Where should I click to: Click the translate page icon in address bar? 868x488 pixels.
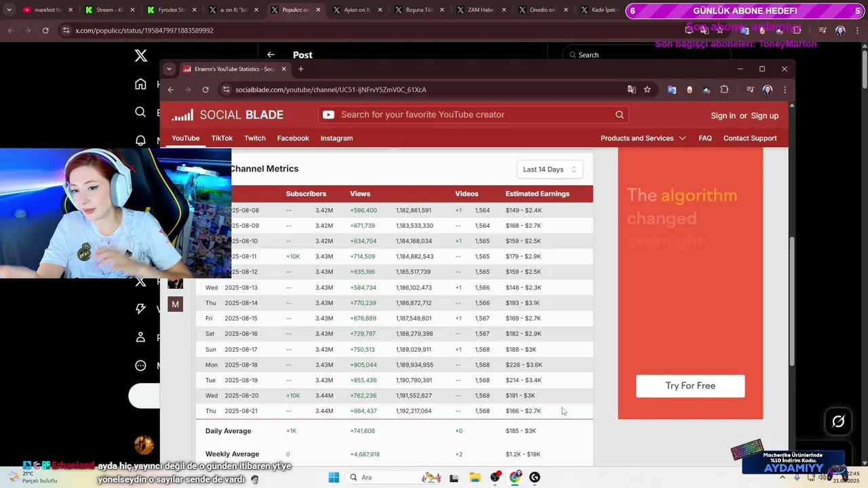pyautogui.click(x=631, y=89)
